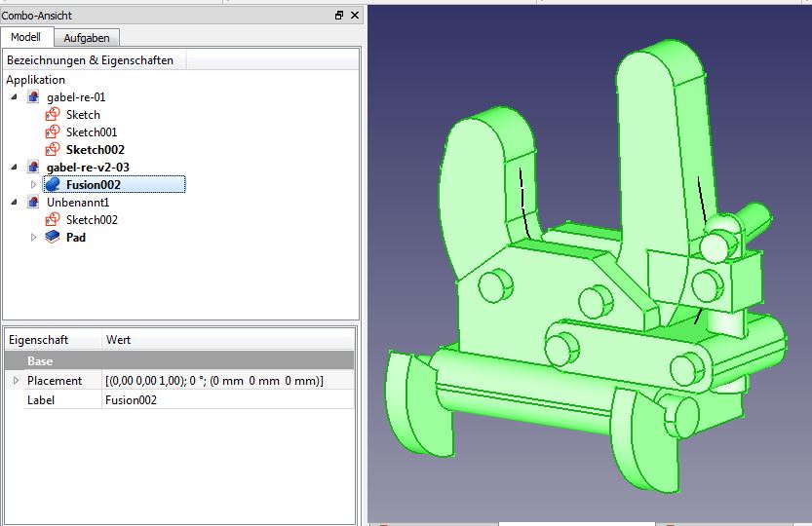Click the gabel-re-01 document icon
This screenshot has width=812, height=526.
point(34,97)
